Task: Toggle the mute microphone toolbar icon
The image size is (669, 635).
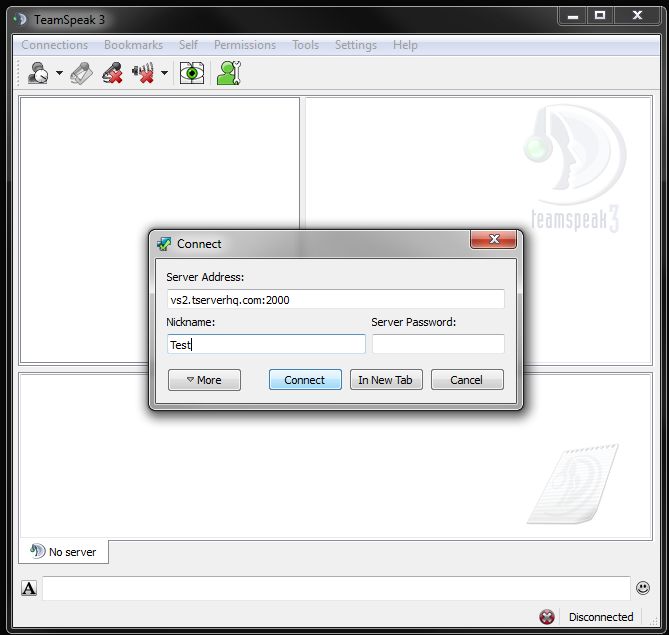Action: point(113,73)
